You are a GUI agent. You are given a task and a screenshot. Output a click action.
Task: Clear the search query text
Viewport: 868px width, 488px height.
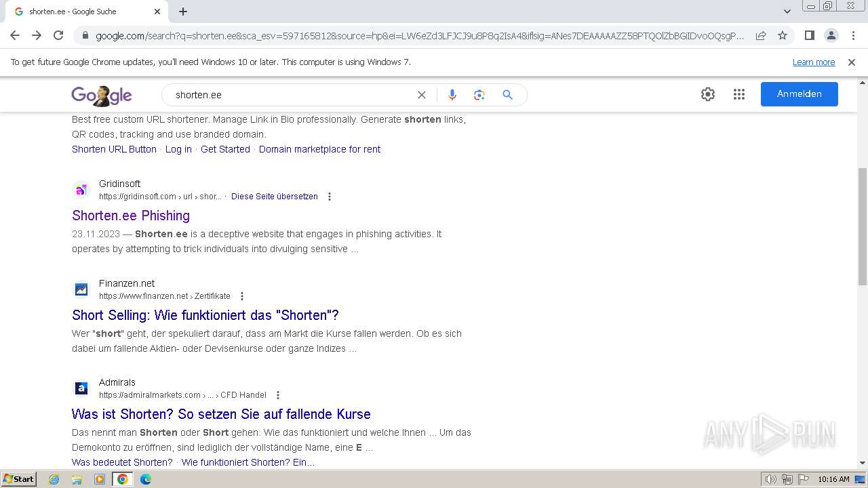point(422,95)
